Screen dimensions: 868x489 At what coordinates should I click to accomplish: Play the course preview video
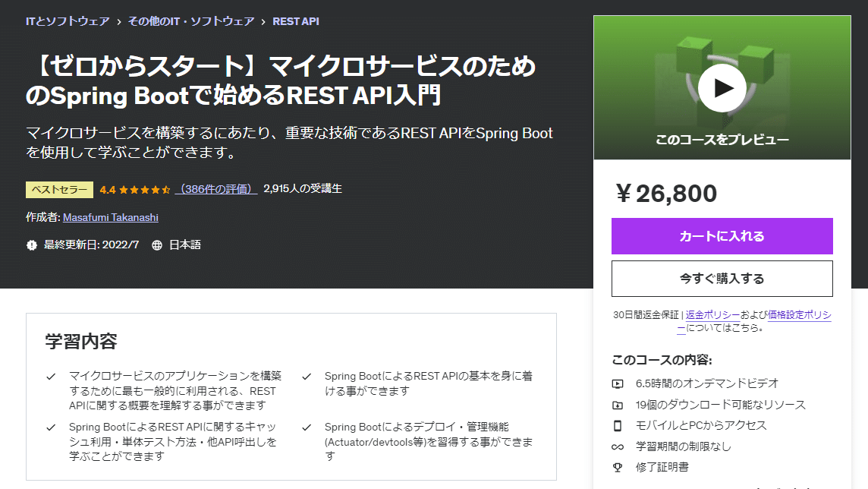pos(723,88)
